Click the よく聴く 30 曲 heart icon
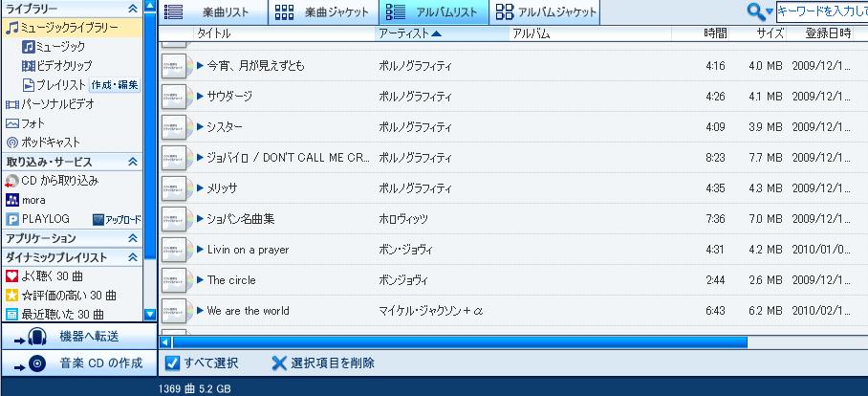Viewport: 868px width, 396px height. (x=11, y=275)
